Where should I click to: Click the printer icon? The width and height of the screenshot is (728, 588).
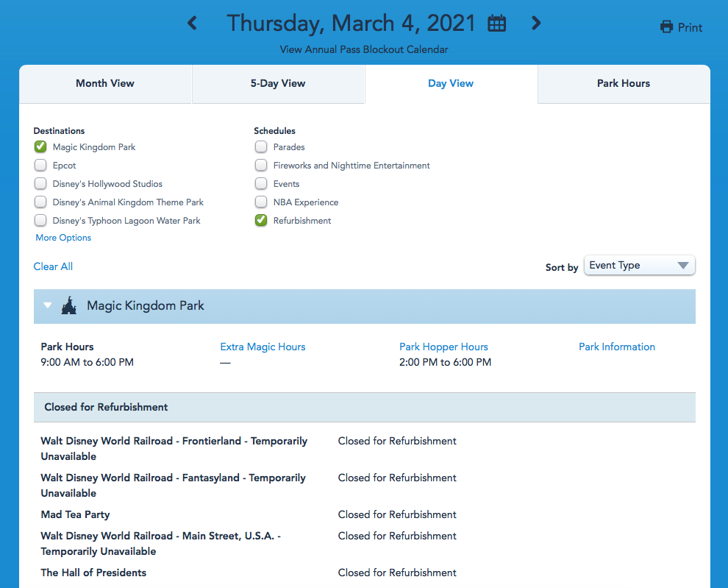click(x=666, y=27)
